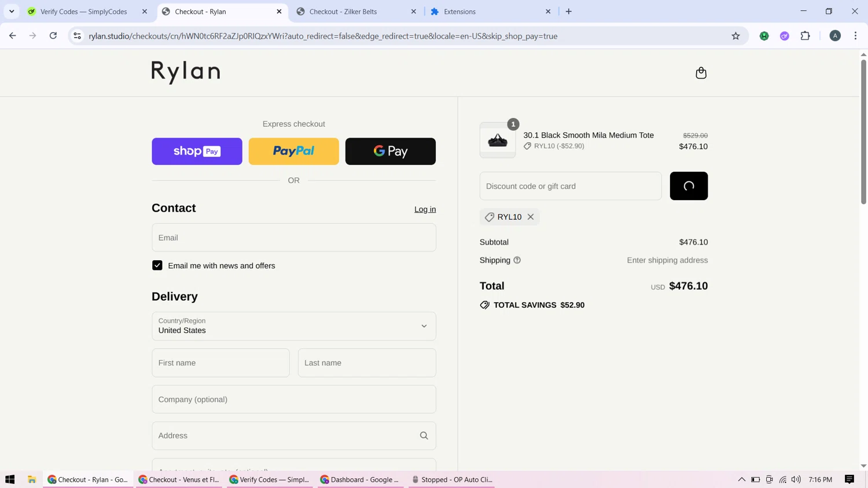Open the Chrome three-dot menu
Viewport: 868px width, 488px height.
click(855, 36)
